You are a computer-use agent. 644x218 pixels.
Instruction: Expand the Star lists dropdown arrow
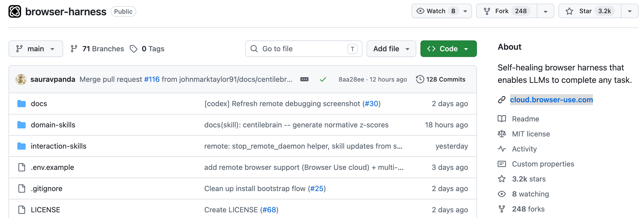[x=629, y=11]
